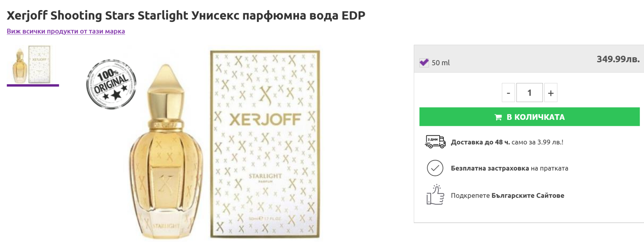Select the small product thumbnail

tap(33, 65)
